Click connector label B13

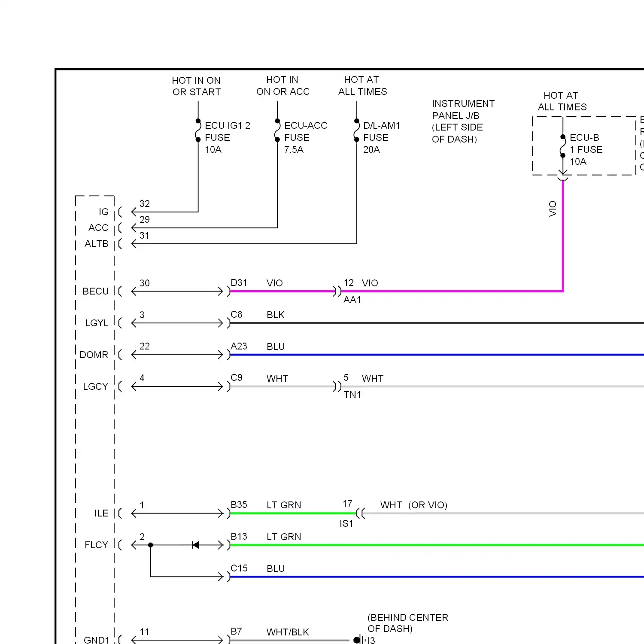[x=239, y=536]
